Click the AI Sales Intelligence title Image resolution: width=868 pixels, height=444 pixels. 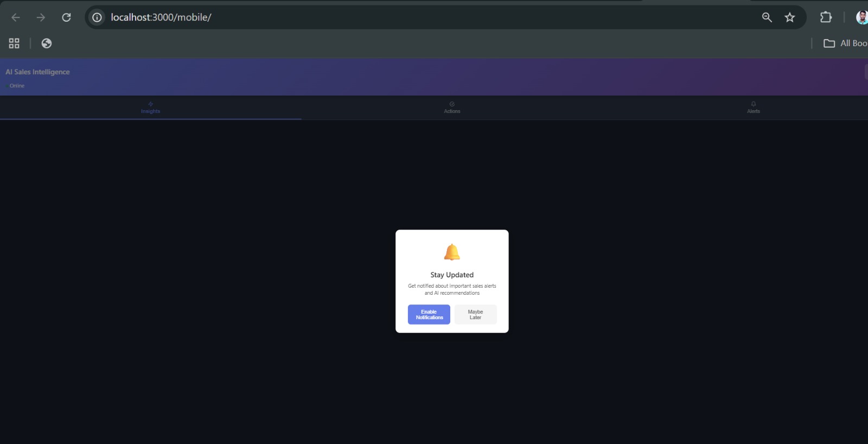tap(37, 72)
